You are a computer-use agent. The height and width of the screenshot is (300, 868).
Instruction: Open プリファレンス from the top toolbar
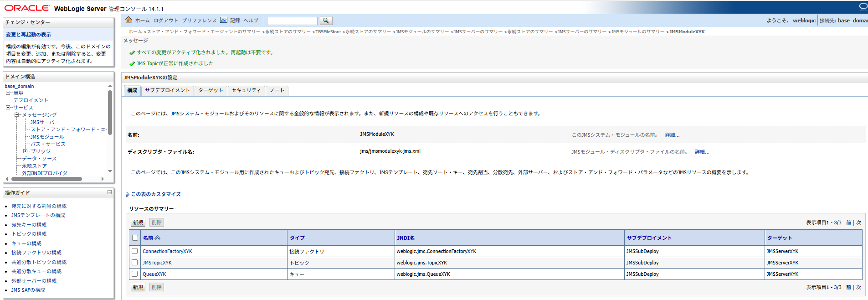click(199, 21)
